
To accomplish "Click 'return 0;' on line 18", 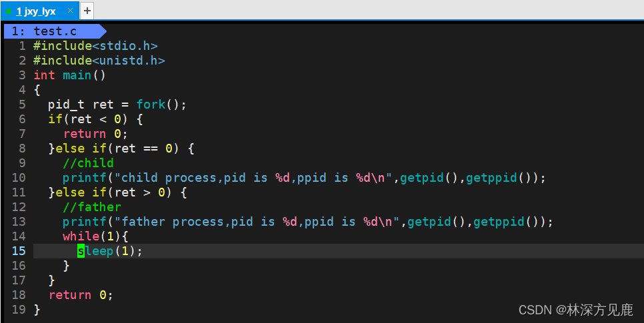I will point(81,294).
